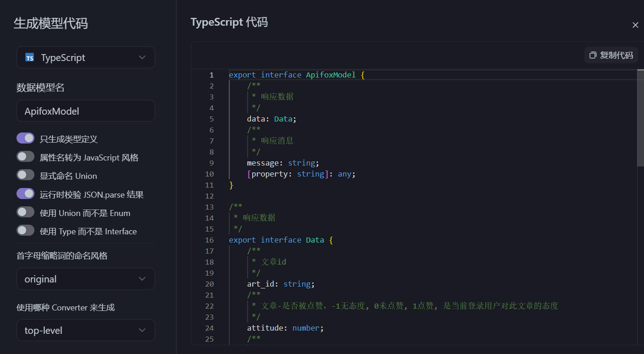Click line number 1 in gutter
644x354 pixels.
tap(211, 75)
